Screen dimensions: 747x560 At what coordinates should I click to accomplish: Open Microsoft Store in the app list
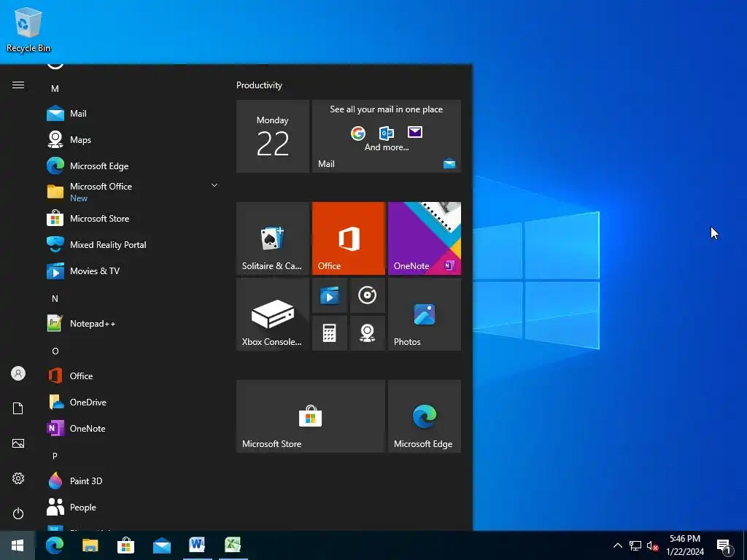point(133,219)
